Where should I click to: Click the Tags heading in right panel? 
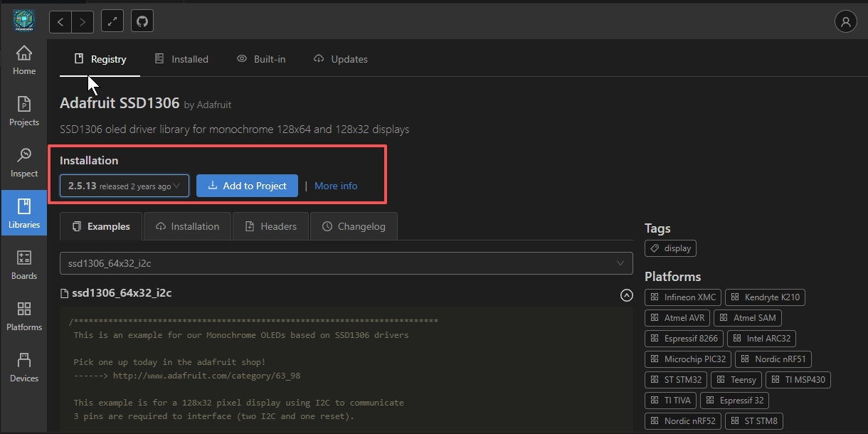click(x=657, y=228)
